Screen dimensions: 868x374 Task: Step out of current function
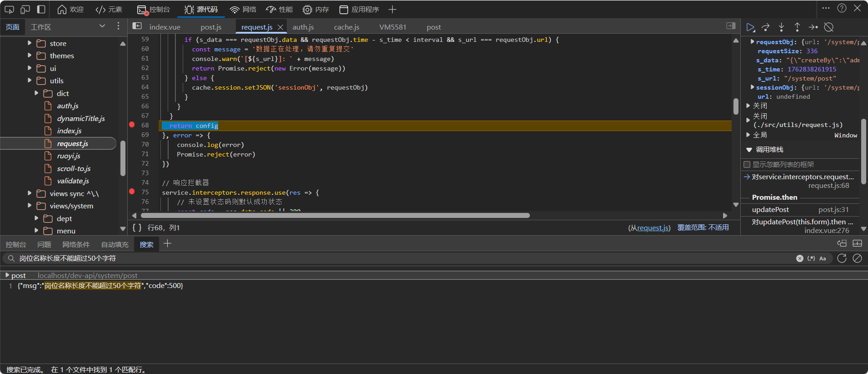pos(797,27)
